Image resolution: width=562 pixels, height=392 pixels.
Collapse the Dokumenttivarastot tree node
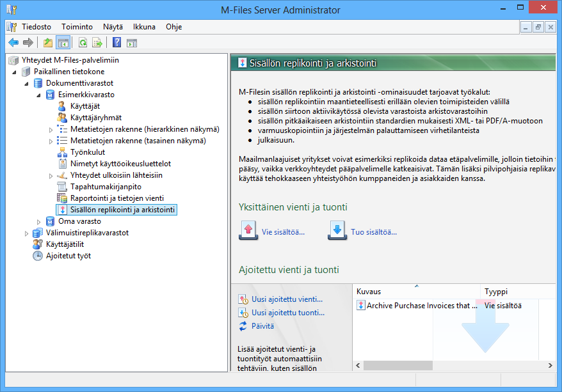coord(26,83)
